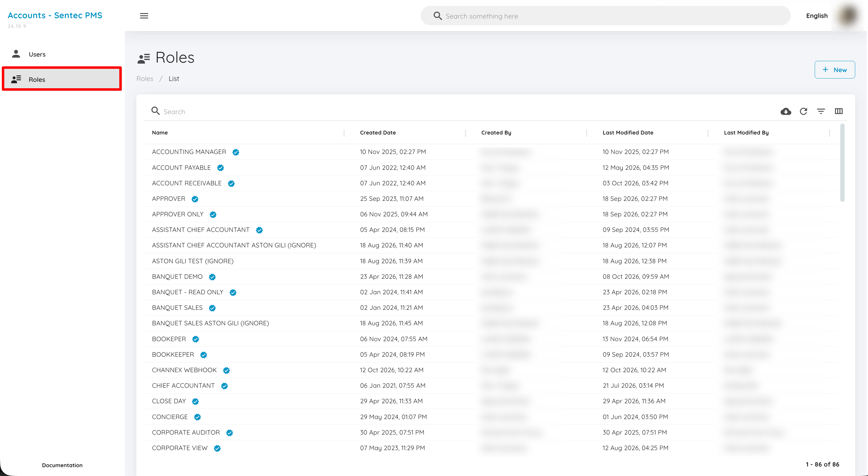The height and width of the screenshot is (476, 868).
Task: Open the ACCOUNT PAYABLE role row
Action: pos(491,167)
